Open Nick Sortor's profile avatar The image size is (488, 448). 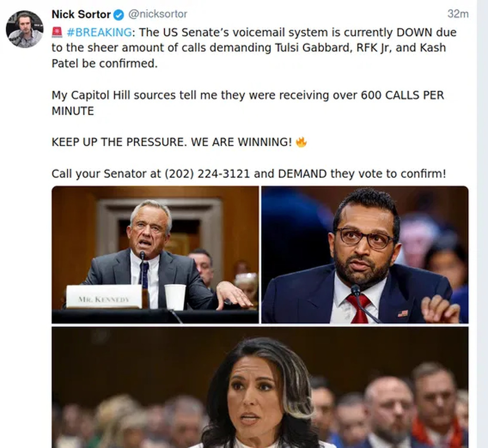point(24,29)
